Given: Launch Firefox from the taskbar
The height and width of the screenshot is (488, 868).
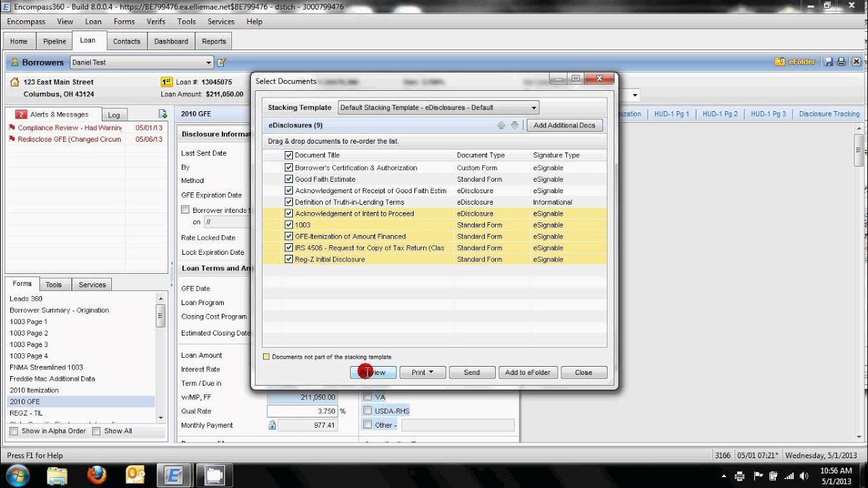Looking at the screenshot, I should coord(97,475).
